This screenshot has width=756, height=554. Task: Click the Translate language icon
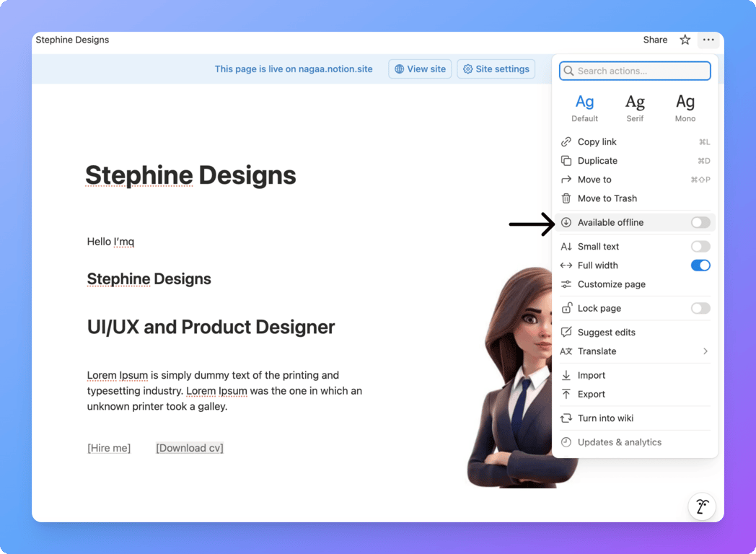click(x=566, y=351)
